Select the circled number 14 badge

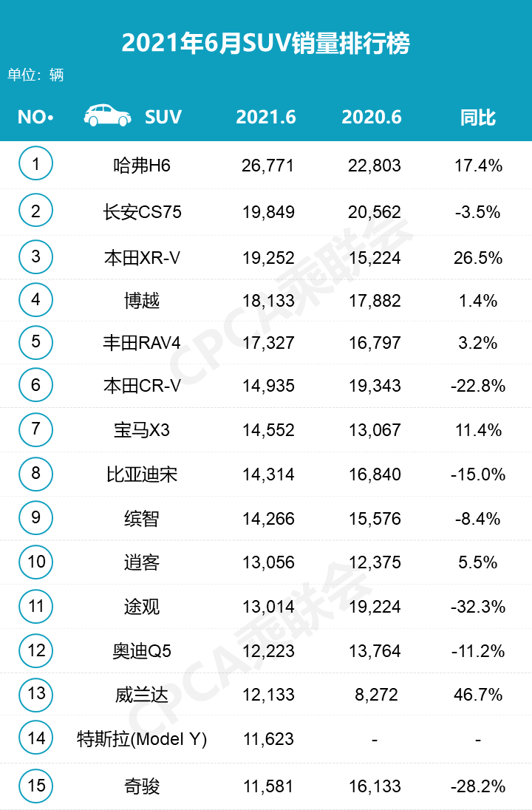coord(36,738)
